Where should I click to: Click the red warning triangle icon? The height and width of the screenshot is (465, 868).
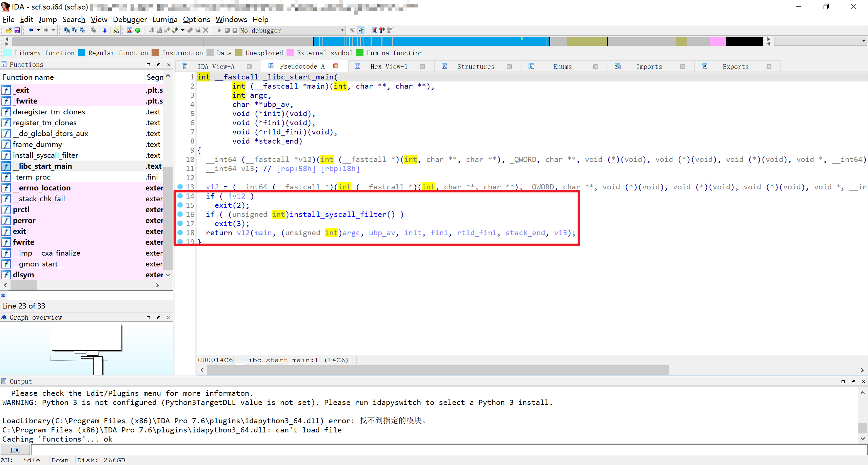coord(130,30)
